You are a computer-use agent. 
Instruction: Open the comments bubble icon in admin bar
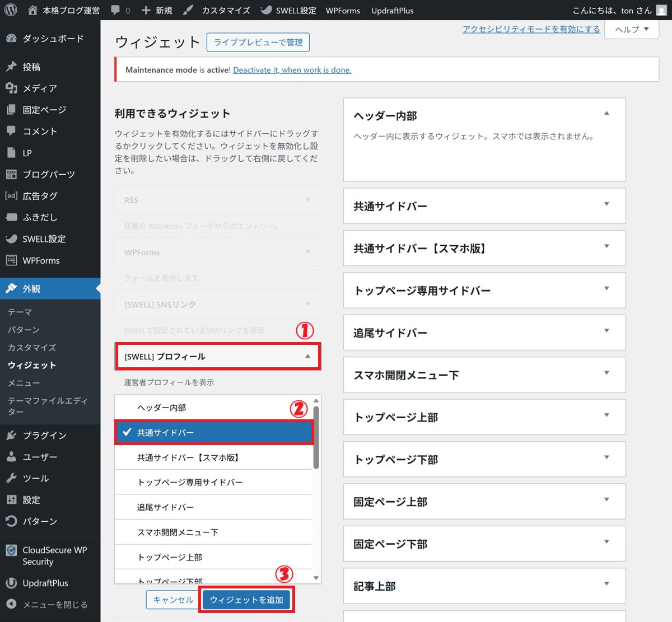tap(116, 10)
